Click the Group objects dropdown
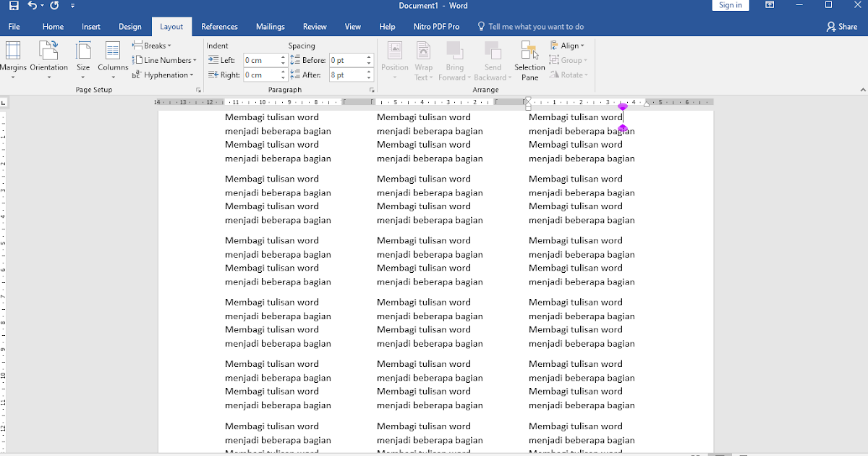This screenshot has height=456, width=868. tap(569, 60)
